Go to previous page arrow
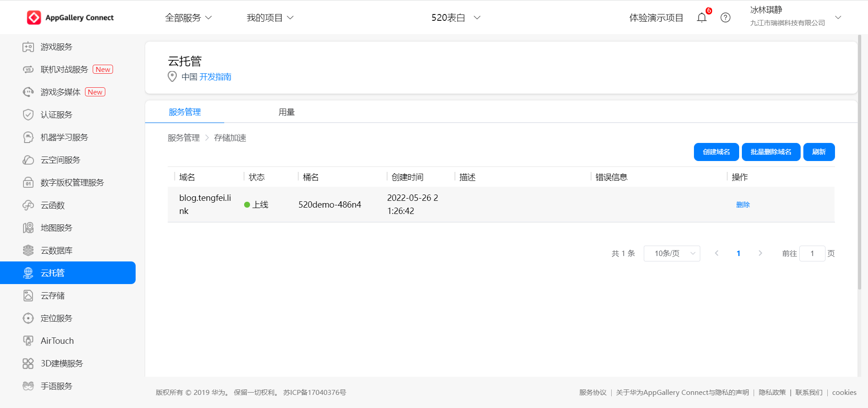The width and height of the screenshot is (868, 408). point(717,253)
